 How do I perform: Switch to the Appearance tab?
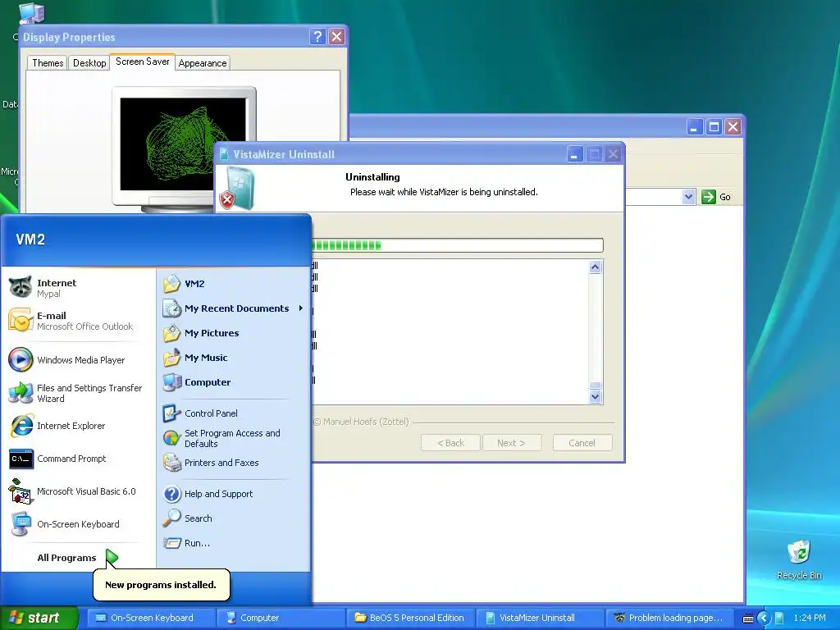pos(203,62)
